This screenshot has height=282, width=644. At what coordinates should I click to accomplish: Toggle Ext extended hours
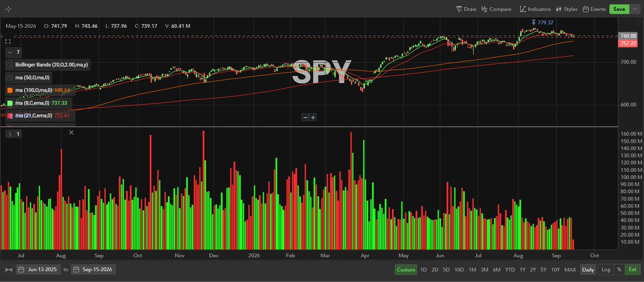pyautogui.click(x=632, y=270)
